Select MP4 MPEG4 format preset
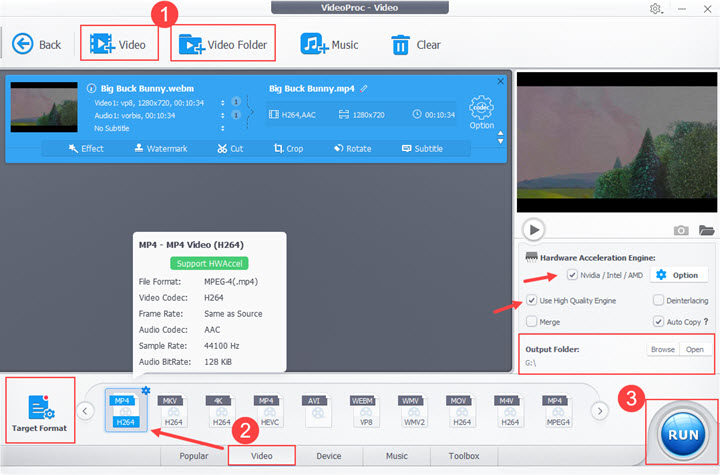 [558, 411]
